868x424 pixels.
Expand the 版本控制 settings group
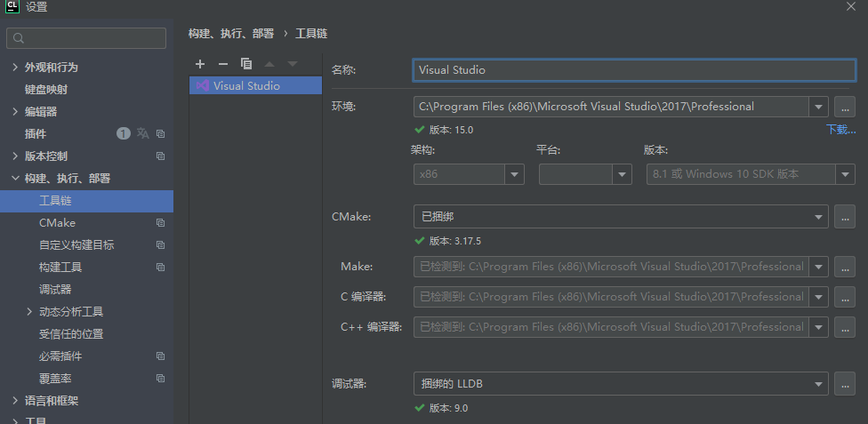[15, 156]
